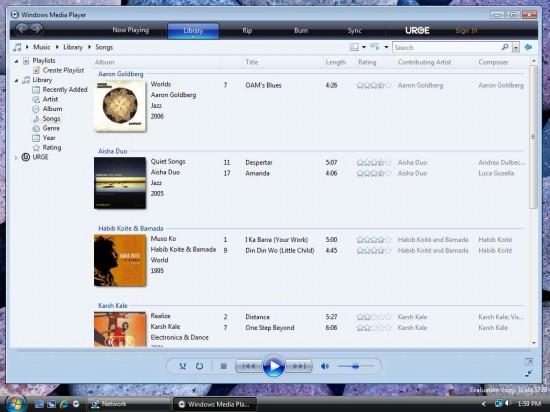The width and height of the screenshot is (550, 412).
Task: Toggle repeat mode
Action: [x=200, y=366]
